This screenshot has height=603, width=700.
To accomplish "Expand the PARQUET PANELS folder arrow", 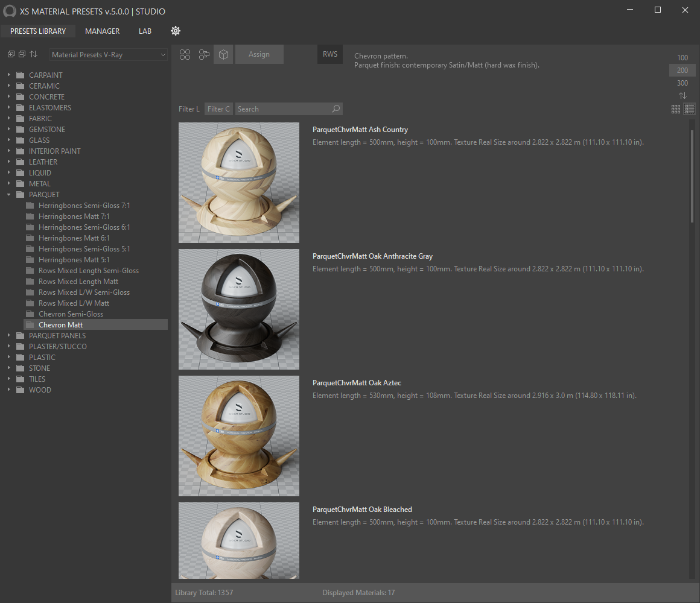I will [x=9, y=335].
